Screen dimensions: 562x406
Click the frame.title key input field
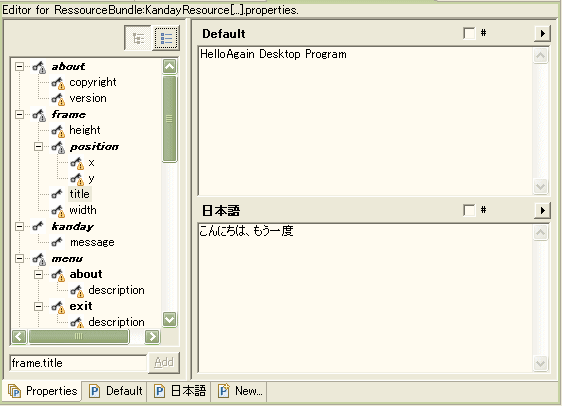(x=78, y=363)
